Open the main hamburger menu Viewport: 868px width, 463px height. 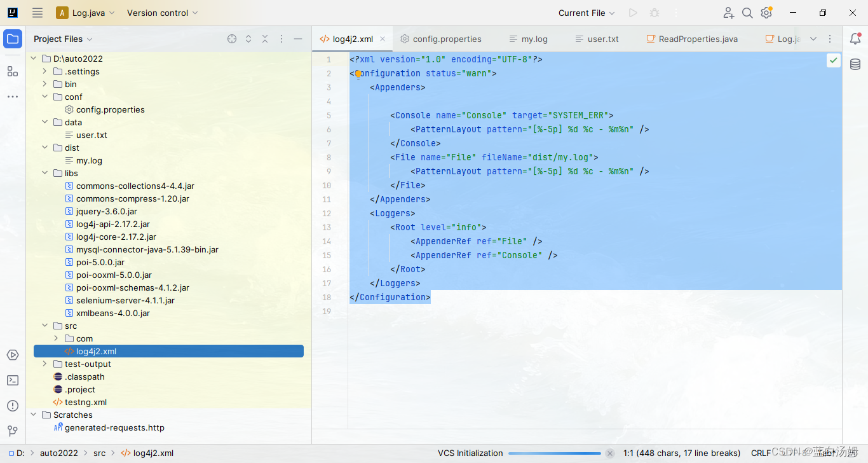tap(37, 13)
